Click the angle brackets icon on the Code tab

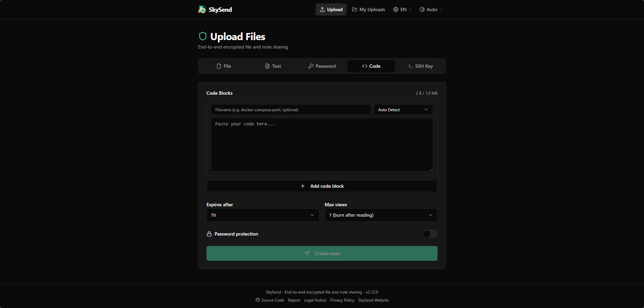(365, 66)
